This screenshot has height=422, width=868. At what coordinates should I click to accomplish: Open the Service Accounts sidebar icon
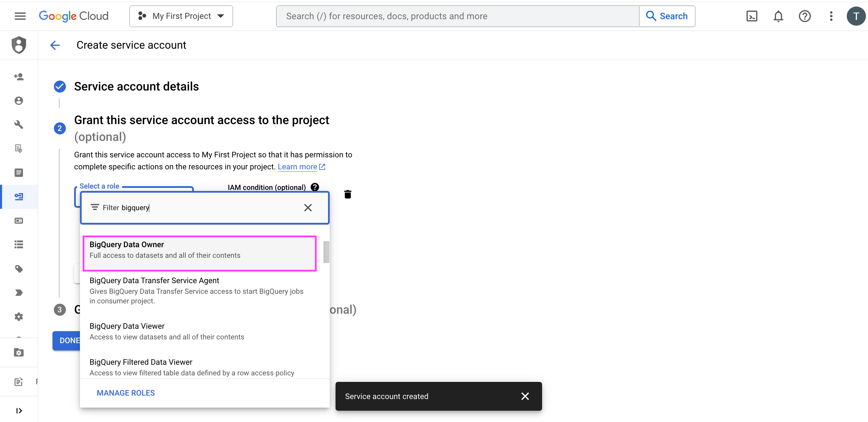tap(19, 197)
